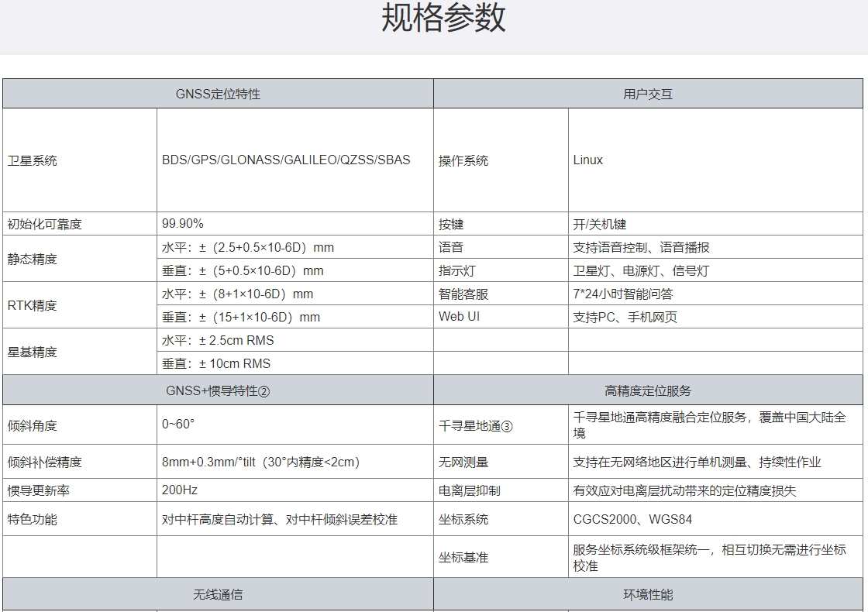
Task: Click the 7*24小时智能问答 cell
Action: pyautogui.click(x=623, y=294)
